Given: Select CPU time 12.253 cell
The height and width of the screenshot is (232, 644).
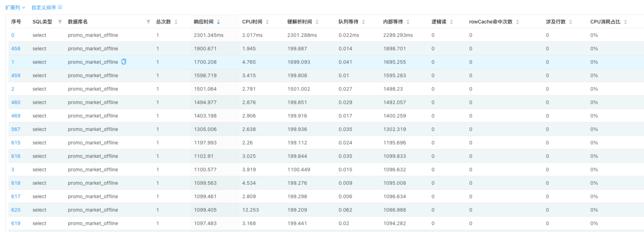Looking at the screenshot, I should pyautogui.click(x=250, y=210).
